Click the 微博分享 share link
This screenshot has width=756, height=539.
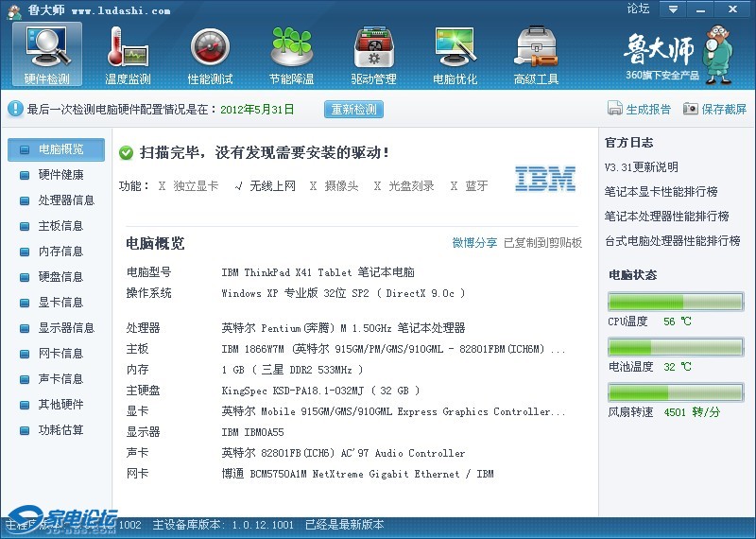tap(474, 243)
